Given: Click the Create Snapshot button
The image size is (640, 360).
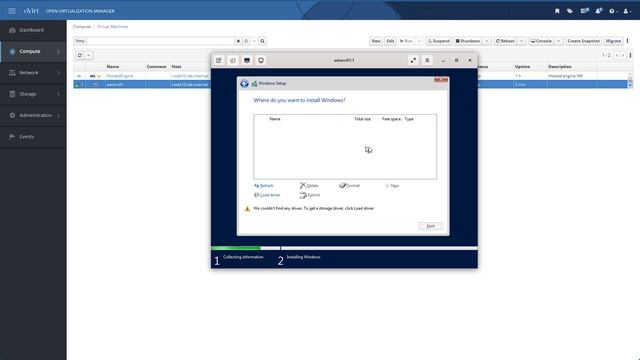Looking at the screenshot, I should click(x=584, y=41).
